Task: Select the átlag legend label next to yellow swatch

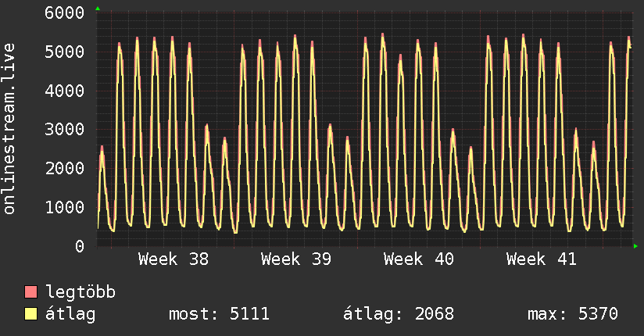Action: click(71, 314)
